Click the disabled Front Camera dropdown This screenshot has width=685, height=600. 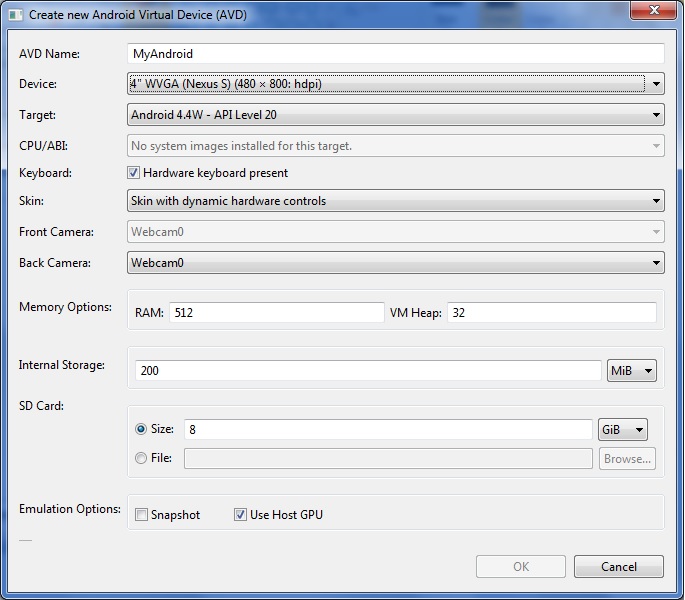(396, 232)
